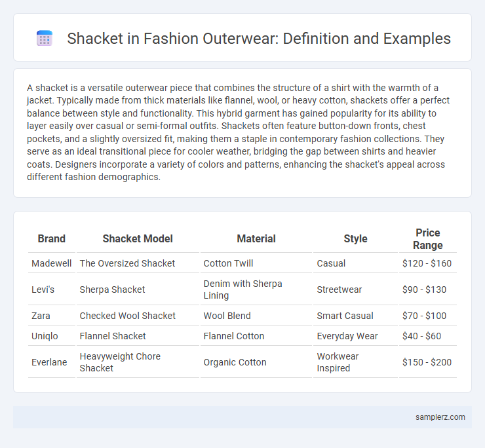Screen dimensions: 485x448
Task: Click the 'Material' column header
Action: pos(256,238)
